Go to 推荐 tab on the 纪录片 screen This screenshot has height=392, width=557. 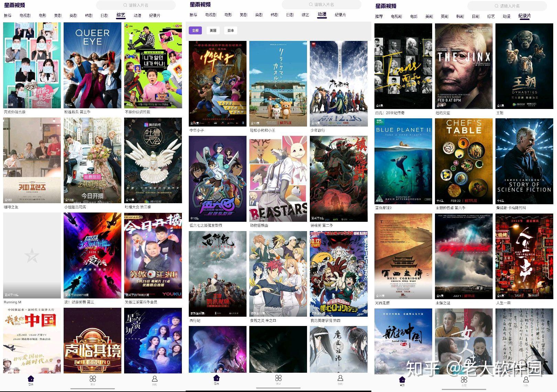pyautogui.click(x=379, y=16)
